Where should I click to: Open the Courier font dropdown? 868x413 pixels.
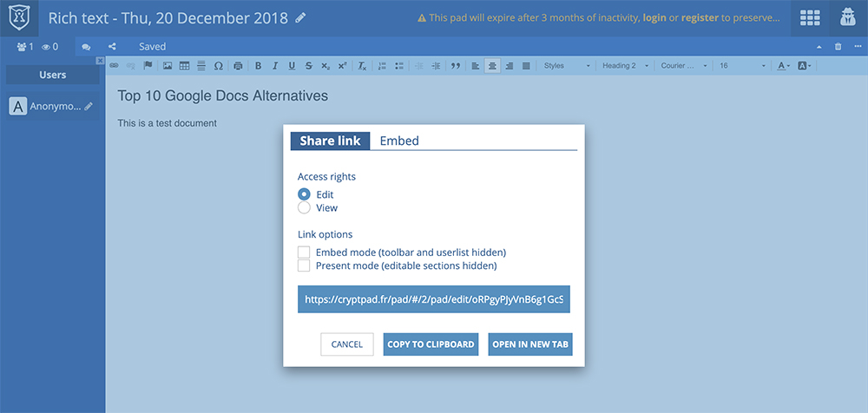(684, 65)
